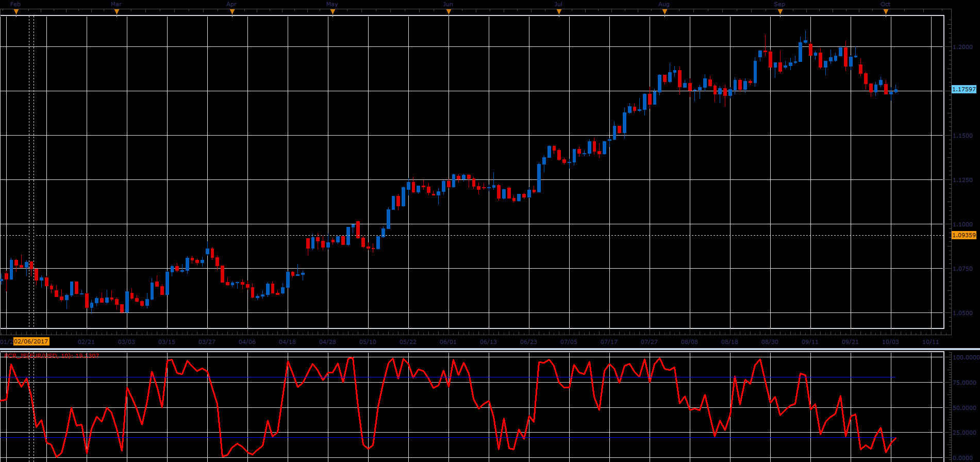Click the 09/11 date axis label

[810, 342]
